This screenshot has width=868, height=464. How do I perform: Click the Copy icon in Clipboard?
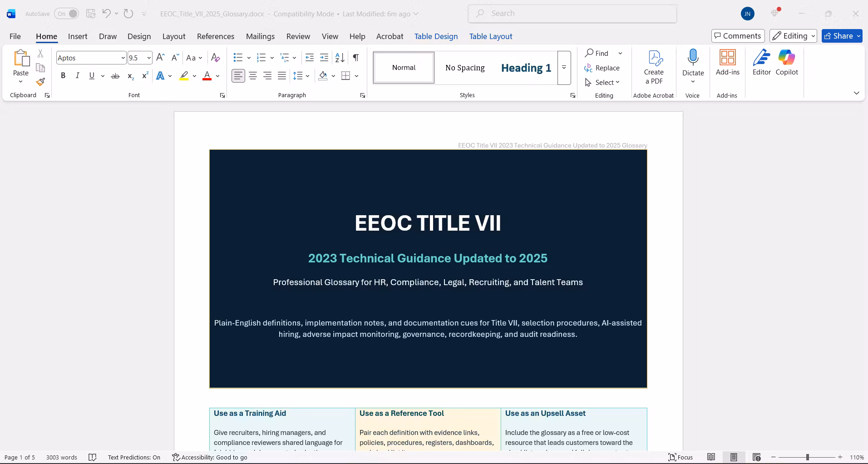[40, 68]
